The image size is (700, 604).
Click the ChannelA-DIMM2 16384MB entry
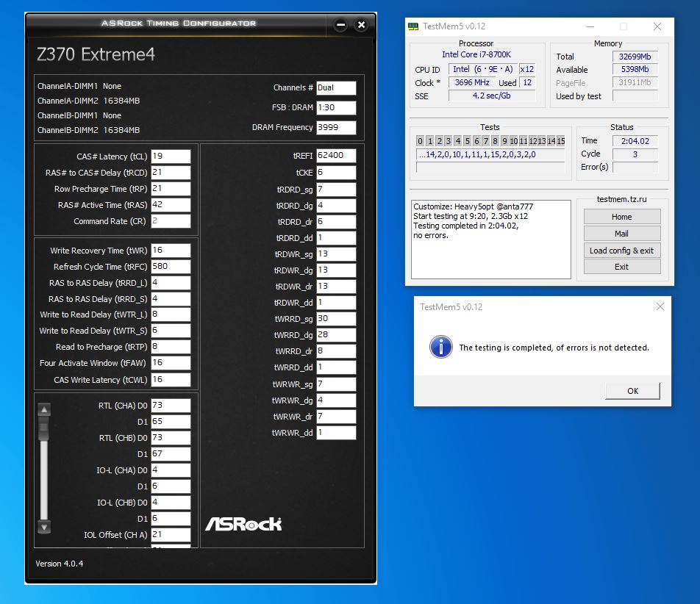[x=88, y=101]
